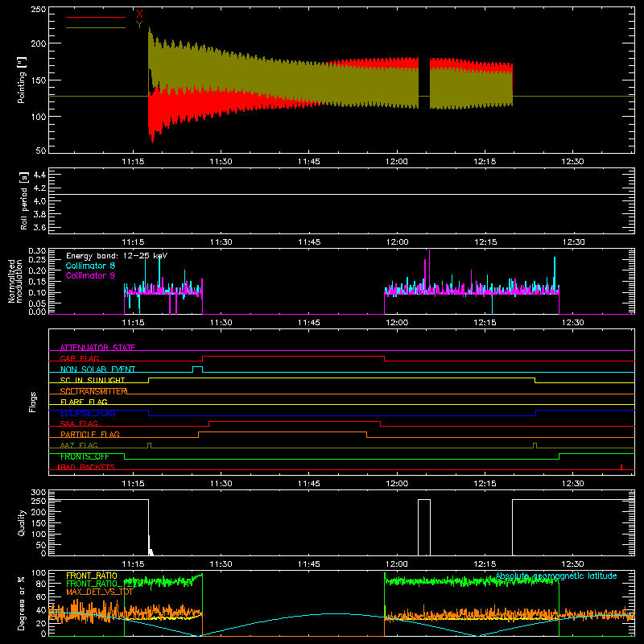
Task: Click the '0.05' value on modulation axis
Action: pyautogui.click(x=37, y=303)
